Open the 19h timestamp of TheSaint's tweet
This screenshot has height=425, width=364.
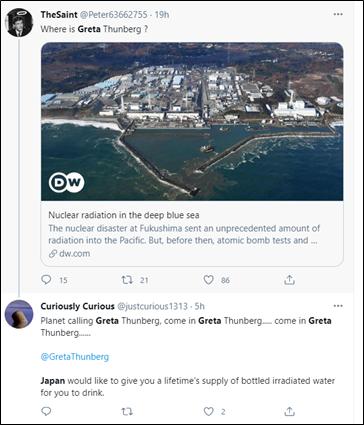tap(162, 15)
